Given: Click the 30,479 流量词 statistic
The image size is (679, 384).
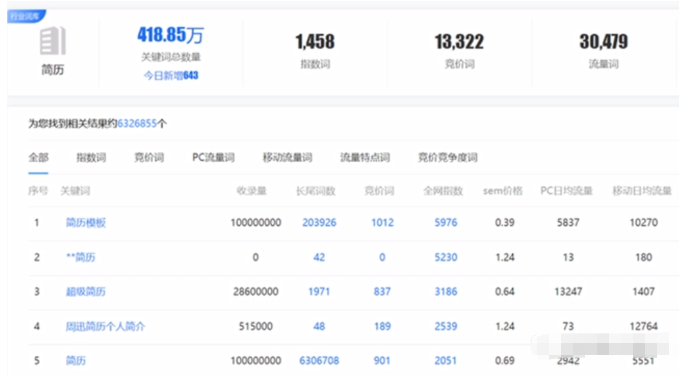Looking at the screenshot, I should 604,42.
